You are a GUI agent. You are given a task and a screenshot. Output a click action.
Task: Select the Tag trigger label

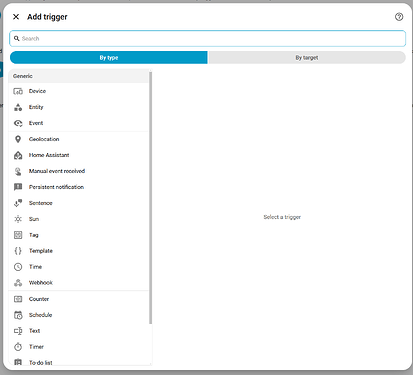(x=34, y=235)
